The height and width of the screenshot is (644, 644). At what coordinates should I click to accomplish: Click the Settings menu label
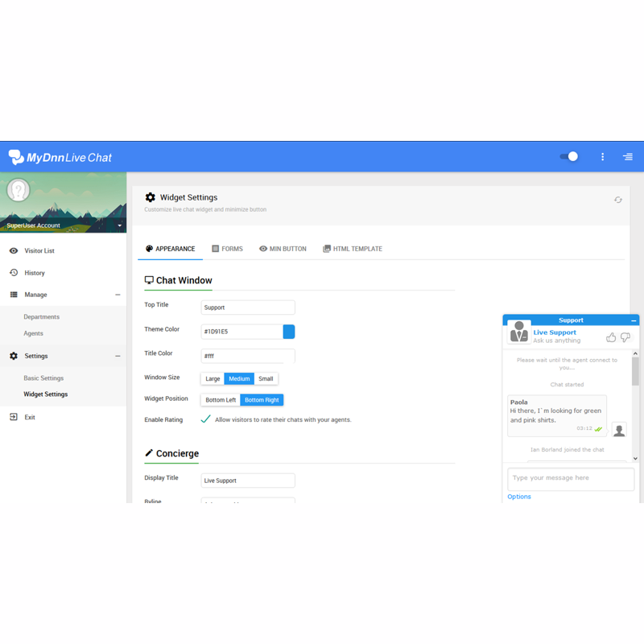pos(36,356)
